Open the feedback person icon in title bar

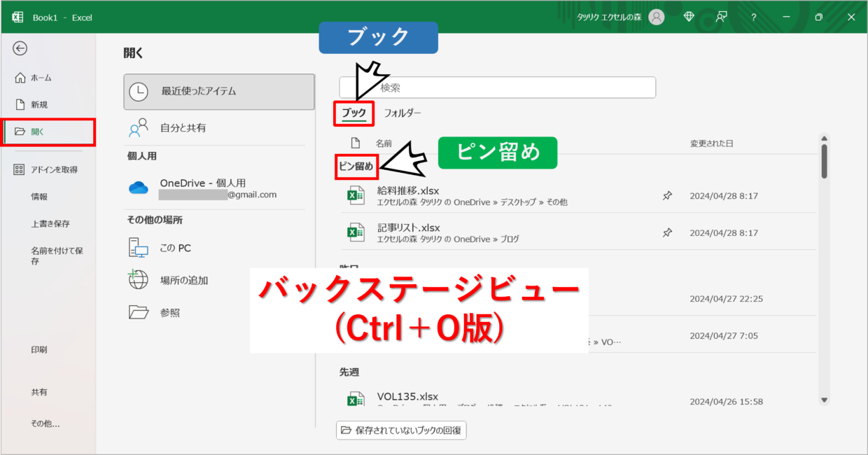[x=721, y=17]
